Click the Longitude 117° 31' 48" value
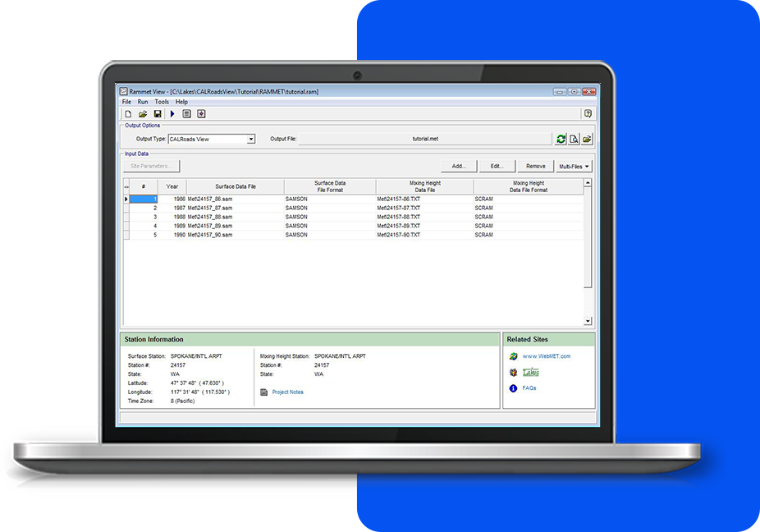 (200, 392)
